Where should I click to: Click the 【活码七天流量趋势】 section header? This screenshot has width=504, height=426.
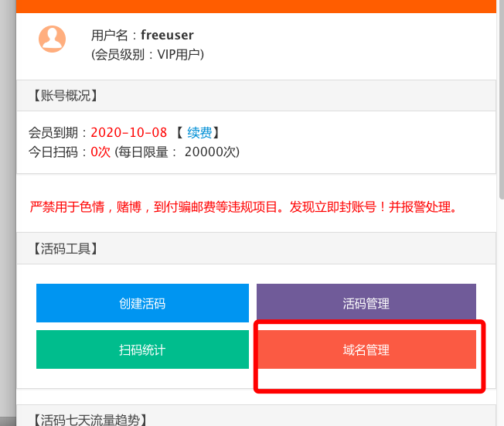(90, 420)
